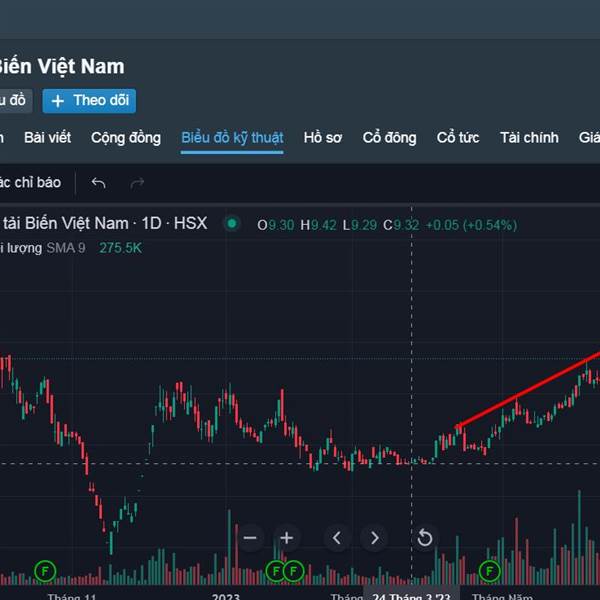Switch to the Hồ sơ tab
The height and width of the screenshot is (600, 600).
tap(323, 138)
